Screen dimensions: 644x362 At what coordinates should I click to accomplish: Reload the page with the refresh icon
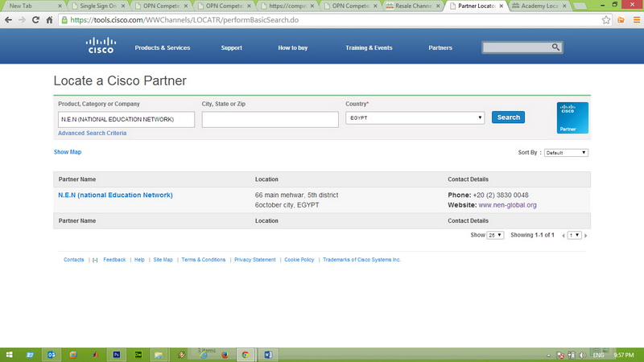(35, 19)
